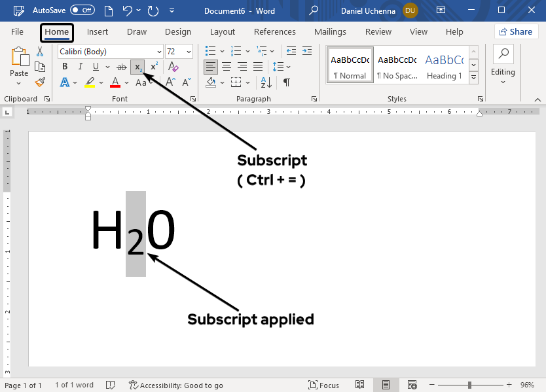This screenshot has width=546, height=392.
Task: Center align the paragraph text
Action: tap(227, 67)
